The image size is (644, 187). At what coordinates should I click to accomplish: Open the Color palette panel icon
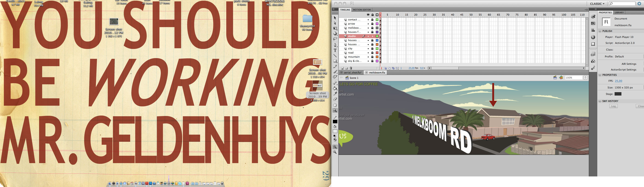pyautogui.click(x=593, y=17)
